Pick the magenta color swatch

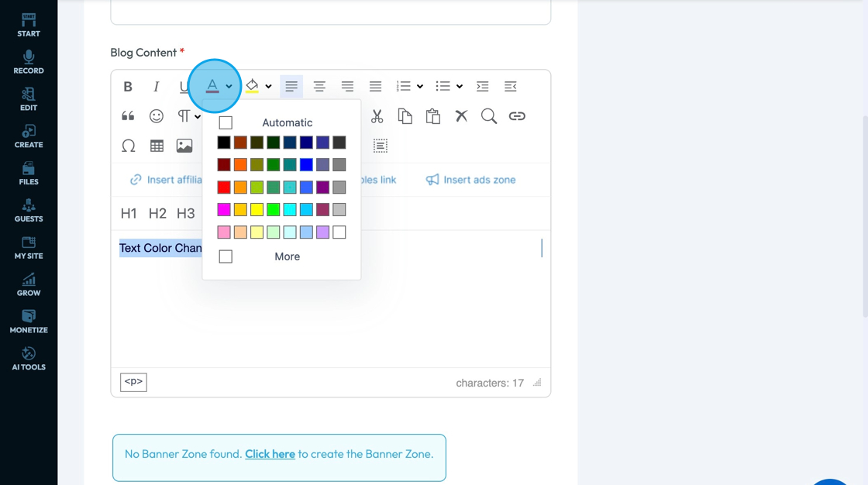[224, 209]
